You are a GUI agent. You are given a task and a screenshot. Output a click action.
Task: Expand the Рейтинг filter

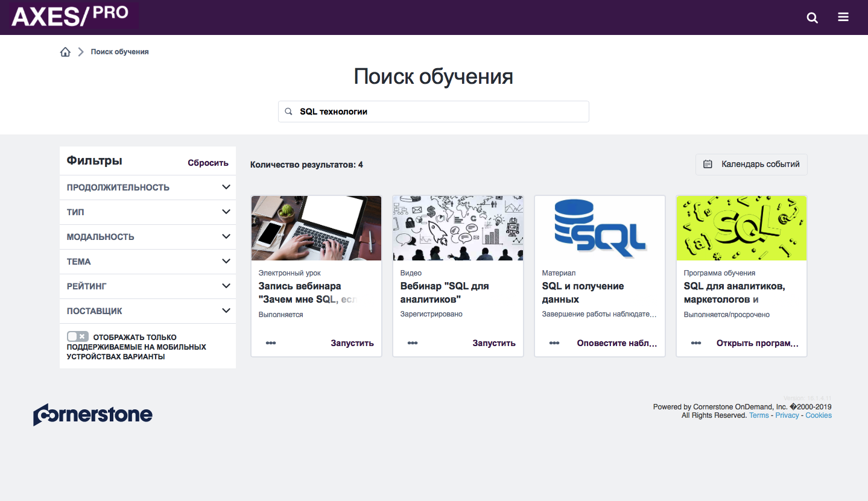[148, 286]
